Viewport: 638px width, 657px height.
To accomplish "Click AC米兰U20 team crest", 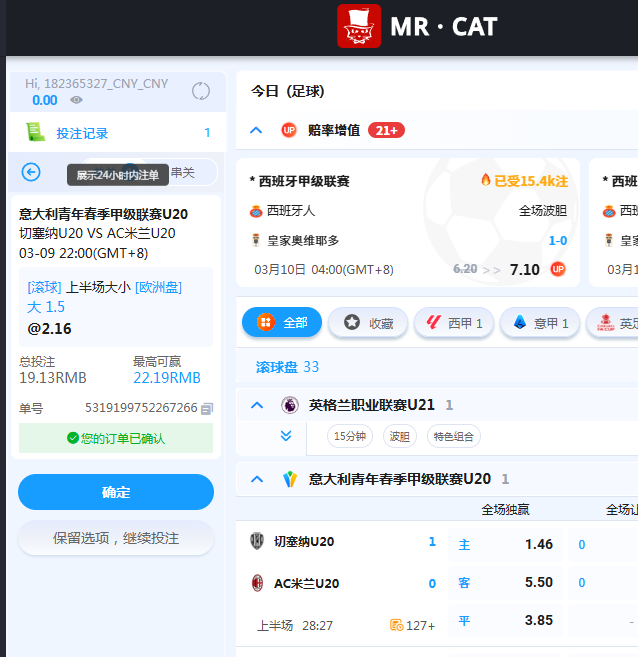I will click(x=257, y=583).
